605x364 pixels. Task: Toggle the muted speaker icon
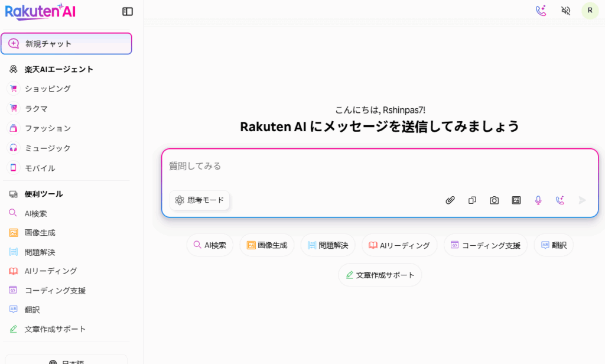565,11
